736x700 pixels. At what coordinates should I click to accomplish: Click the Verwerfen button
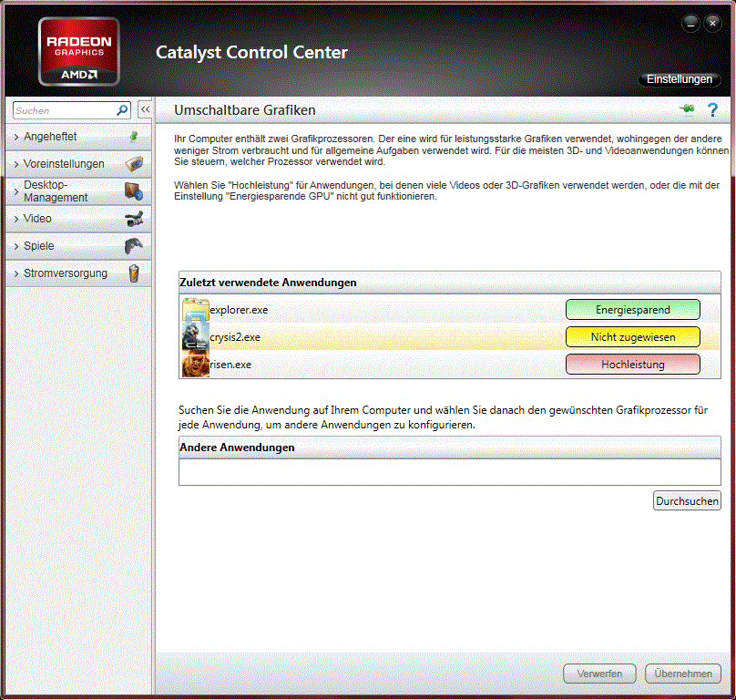point(599,674)
